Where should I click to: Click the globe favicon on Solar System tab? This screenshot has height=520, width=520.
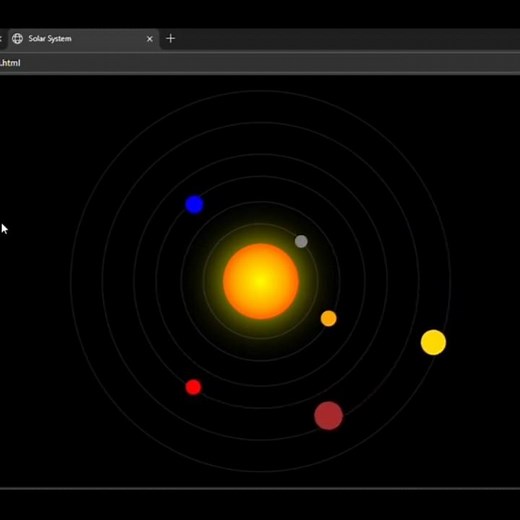(x=17, y=39)
